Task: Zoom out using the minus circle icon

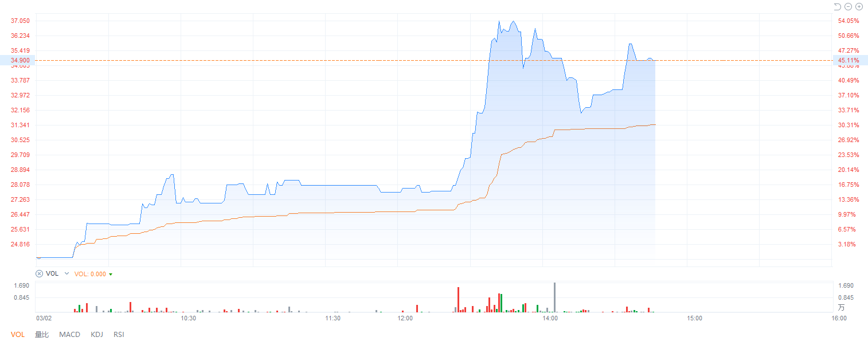Action: 848,7
